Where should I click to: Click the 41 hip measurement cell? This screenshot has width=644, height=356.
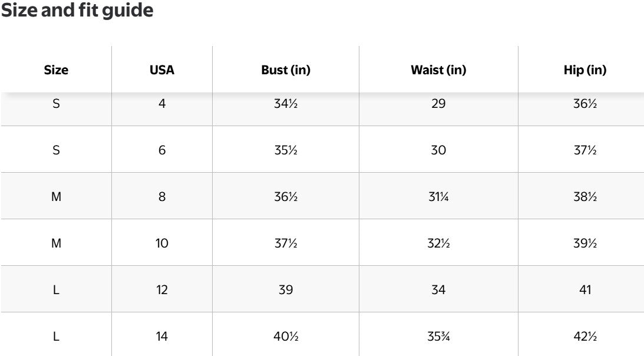tap(585, 290)
